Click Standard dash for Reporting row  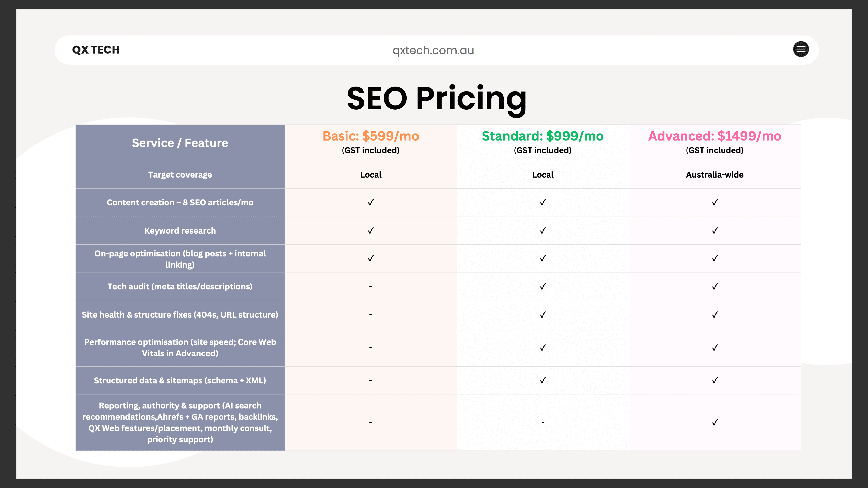[x=542, y=422]
